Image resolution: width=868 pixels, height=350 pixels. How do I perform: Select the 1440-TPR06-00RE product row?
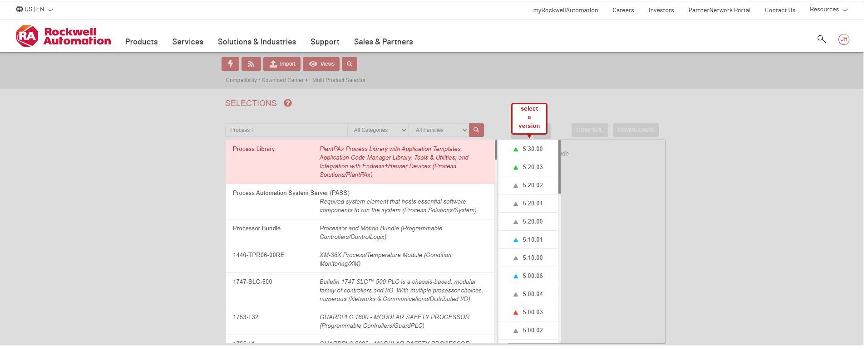click(360, 259)
